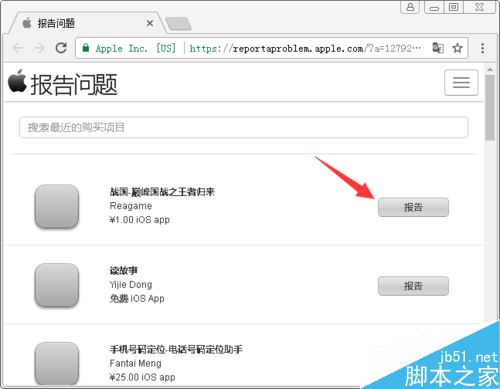
Task: Click the Reagame app icon thumbnail
Action: (57, 206)
